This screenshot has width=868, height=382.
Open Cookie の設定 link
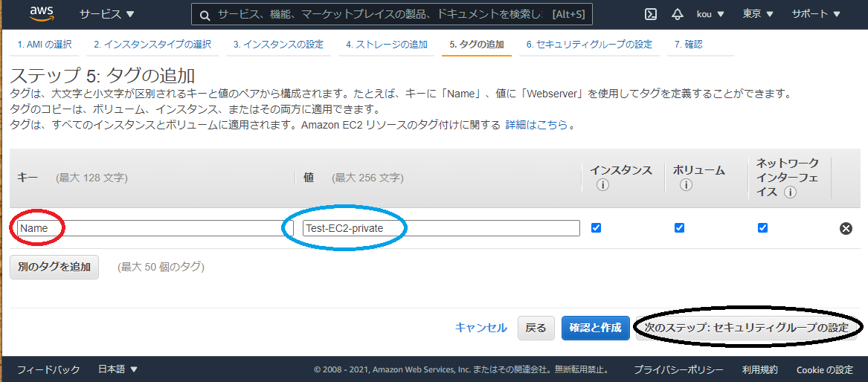(824, 370)
